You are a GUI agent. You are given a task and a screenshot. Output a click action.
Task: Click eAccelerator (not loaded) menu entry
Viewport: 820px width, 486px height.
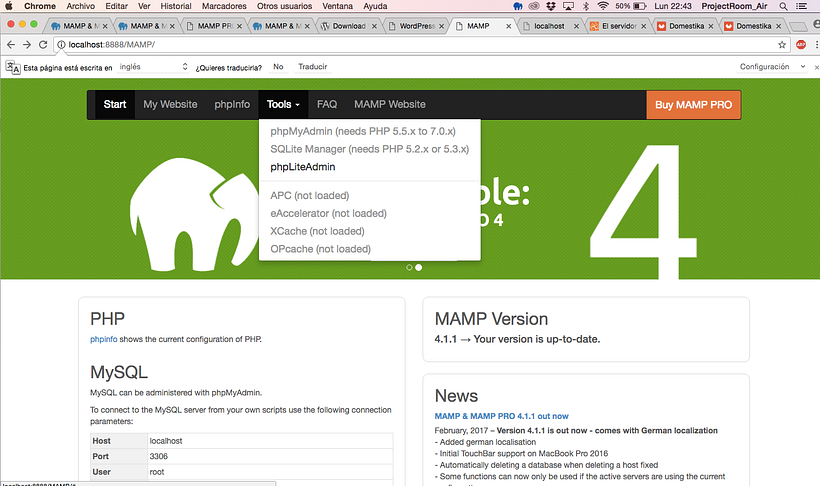[x=328, y=213]
